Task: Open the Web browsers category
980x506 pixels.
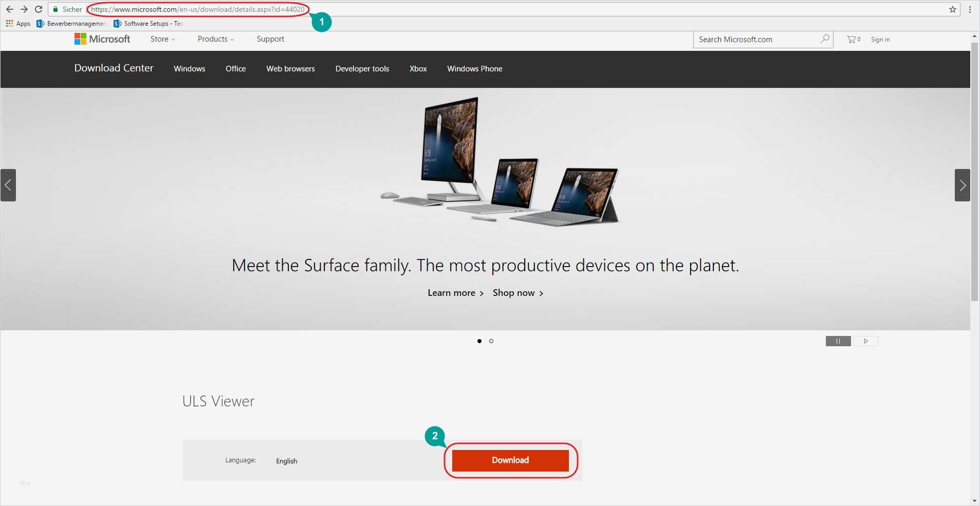Action: point(290,69)
